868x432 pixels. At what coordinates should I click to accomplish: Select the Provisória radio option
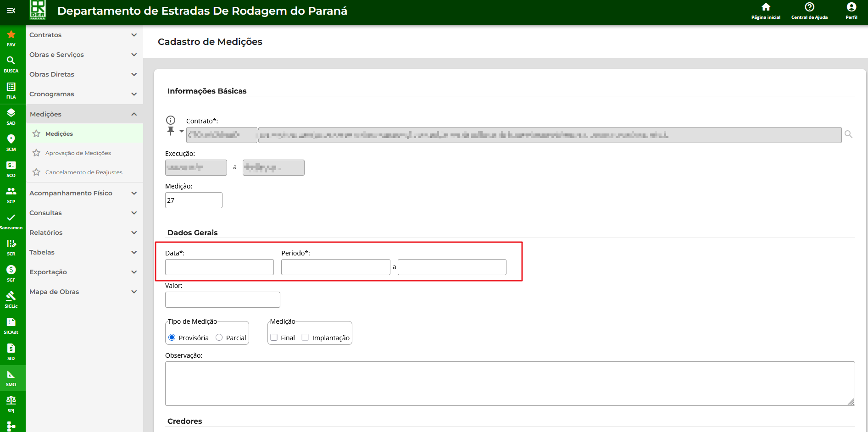pyautogui.click(x=172, y=338)
